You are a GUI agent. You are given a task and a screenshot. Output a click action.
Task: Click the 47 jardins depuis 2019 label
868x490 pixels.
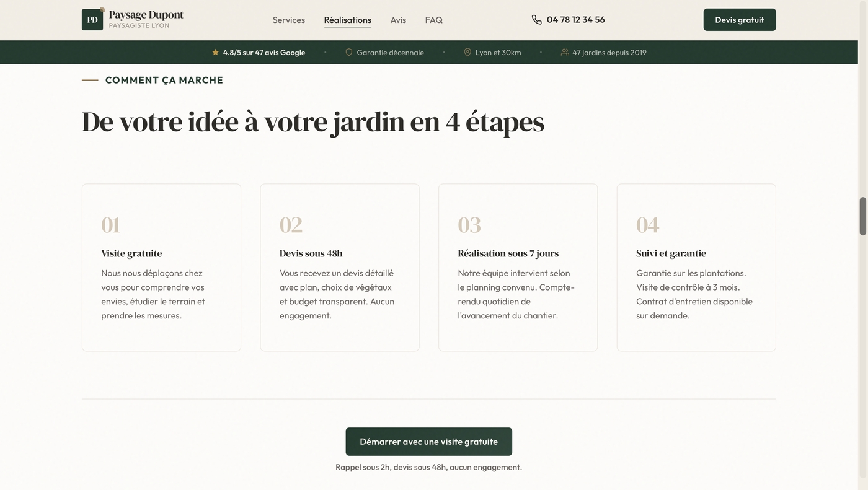tap(609, 53)
